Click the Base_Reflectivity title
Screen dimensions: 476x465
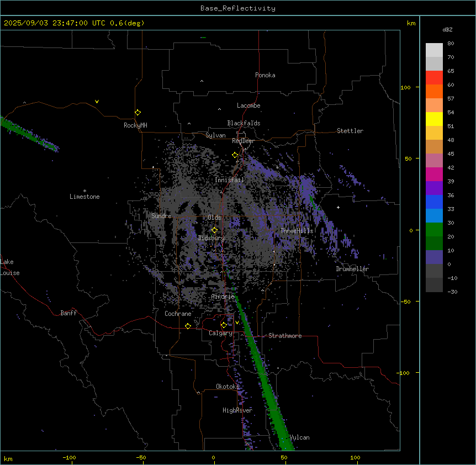point(238,8)
